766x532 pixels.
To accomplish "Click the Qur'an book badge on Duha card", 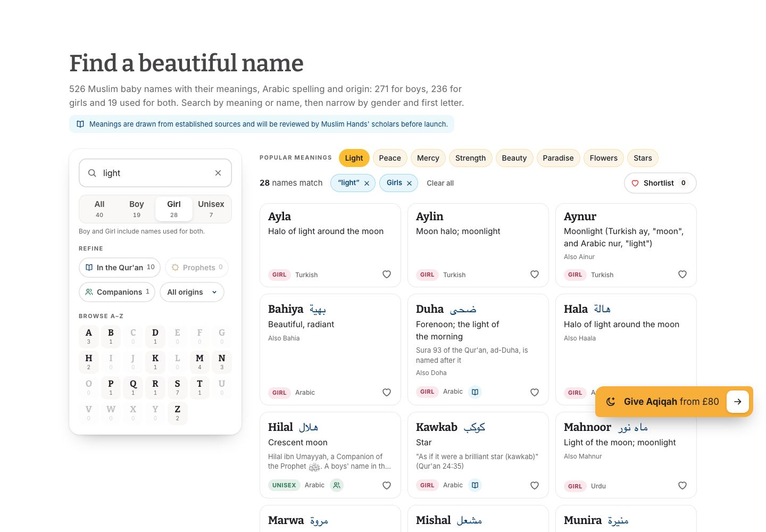I will (475, 392).
